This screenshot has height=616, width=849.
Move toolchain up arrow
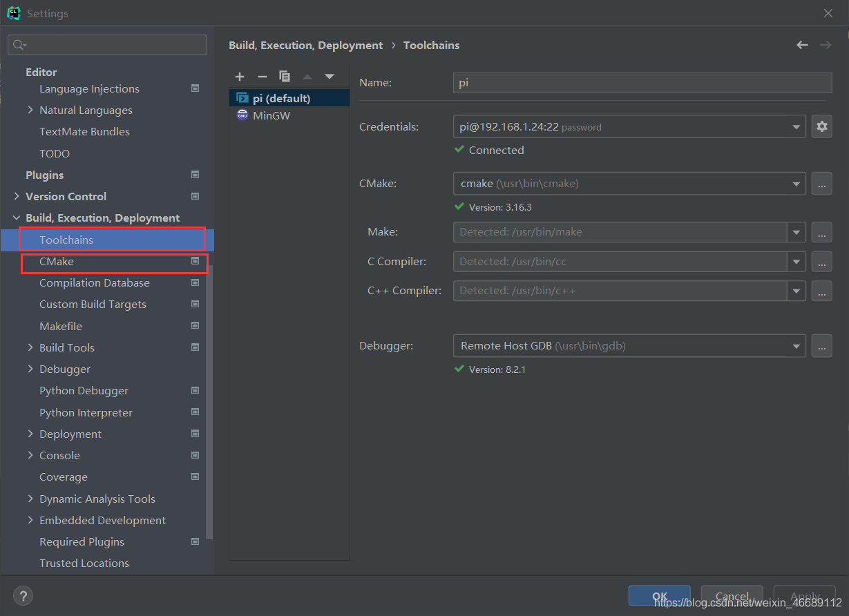tap(307, 77)
